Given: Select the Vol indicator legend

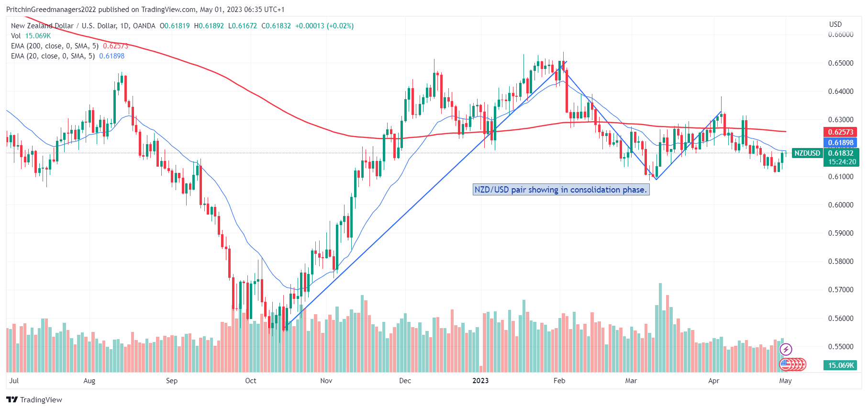Looking at the screenshot, I should point(31,36).
